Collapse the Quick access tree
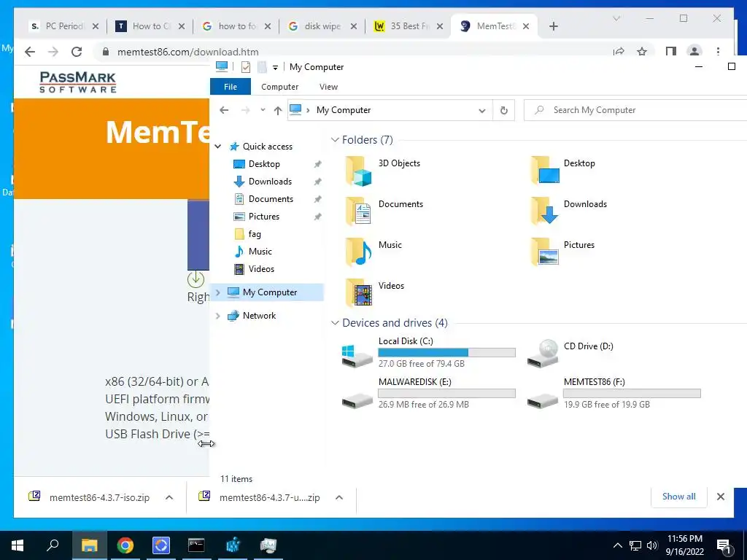 (217, 146)
